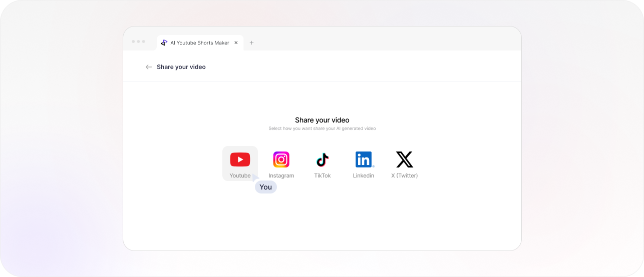Choose the X (Twitter) logo icon
644x277 pixels.
(x=405, y=159)
